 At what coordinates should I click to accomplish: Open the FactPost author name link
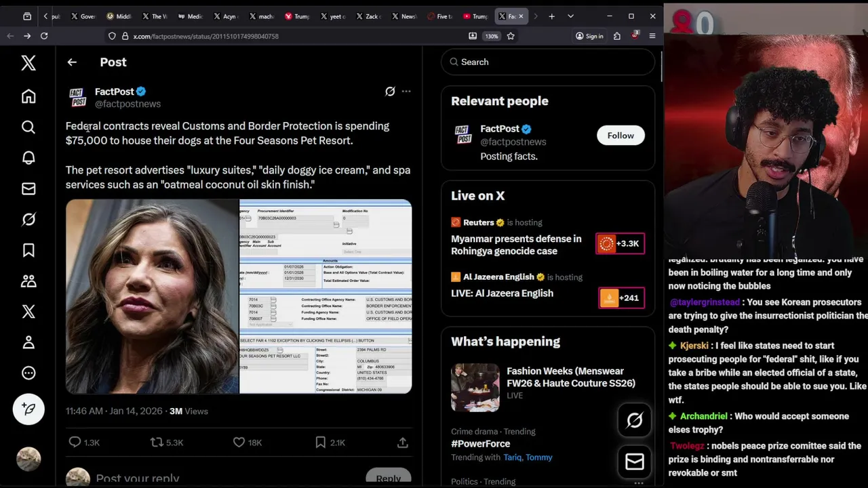point(114,91)
